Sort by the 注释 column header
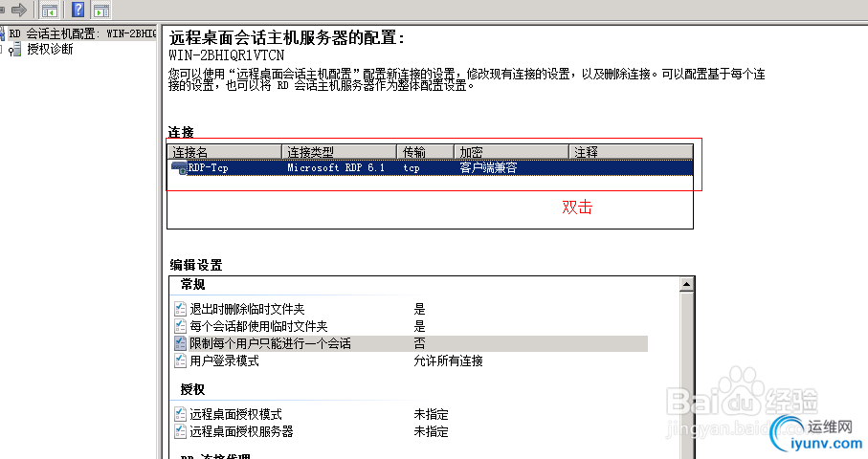868x459 pixels. [x=631, y=151]
